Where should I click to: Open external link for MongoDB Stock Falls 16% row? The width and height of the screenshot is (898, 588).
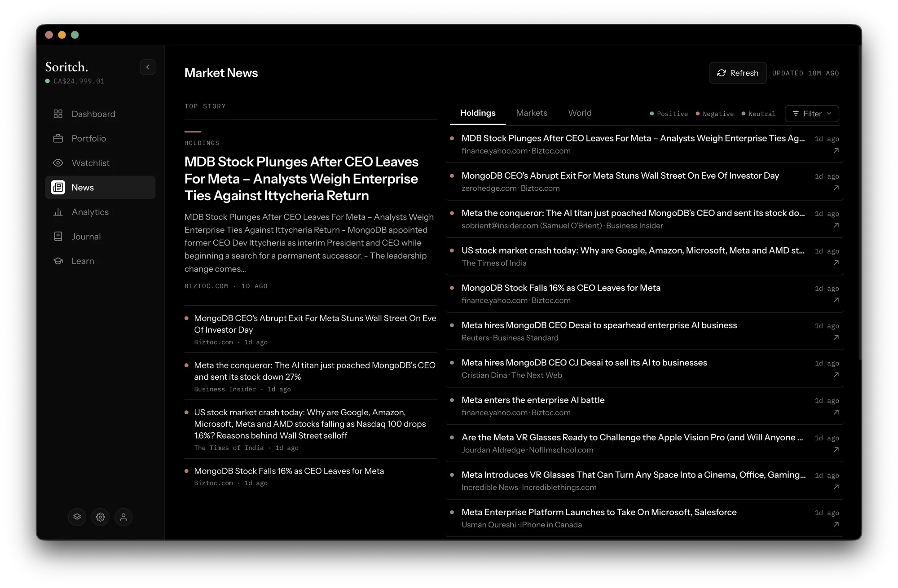[x=836, y=300]
